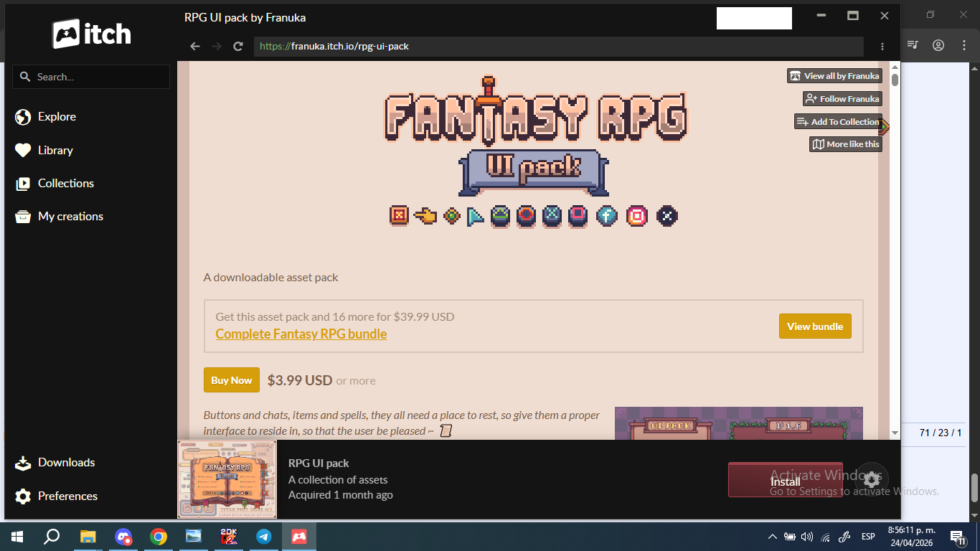This screenshot has width=980, height=551.
Task: Show hidden system tray icons
Action: point(773,537)
